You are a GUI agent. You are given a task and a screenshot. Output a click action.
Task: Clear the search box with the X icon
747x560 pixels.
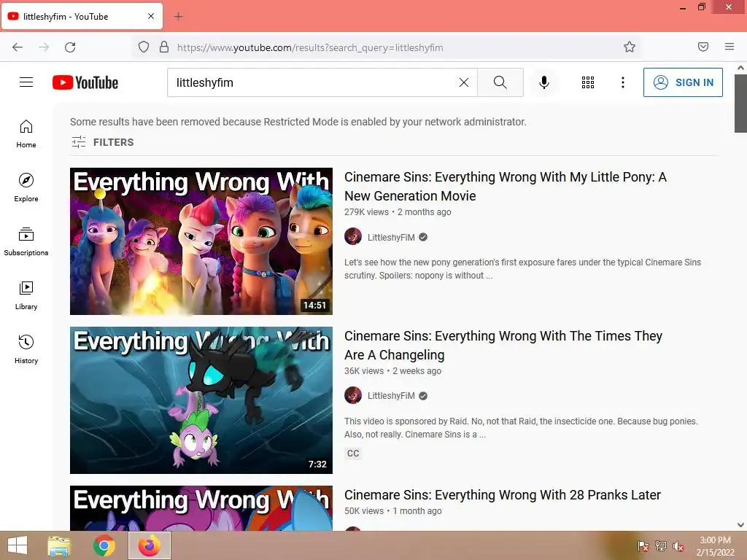pyautogui.click(x=463, y=82)
